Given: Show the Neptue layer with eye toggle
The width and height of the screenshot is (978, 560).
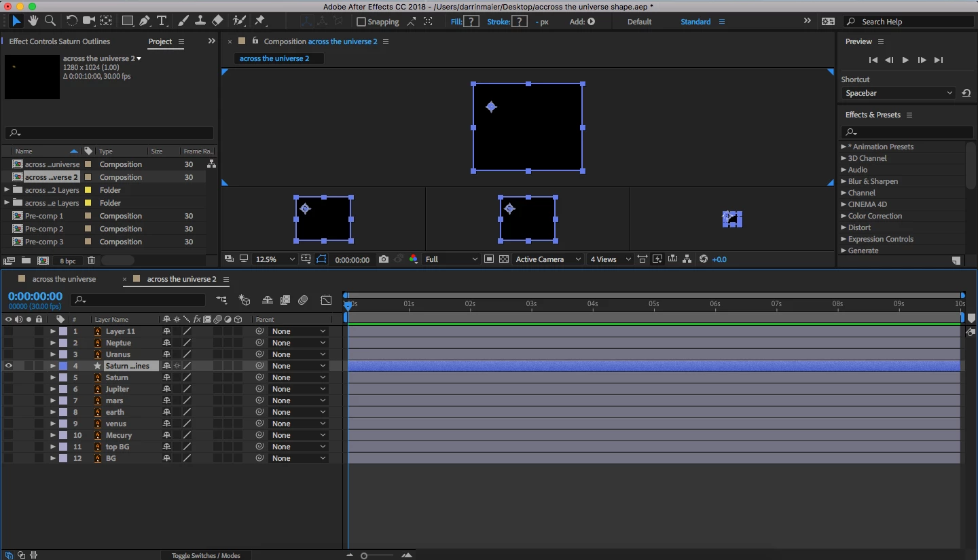Looking at the screenshot, I should coord(9,343).
